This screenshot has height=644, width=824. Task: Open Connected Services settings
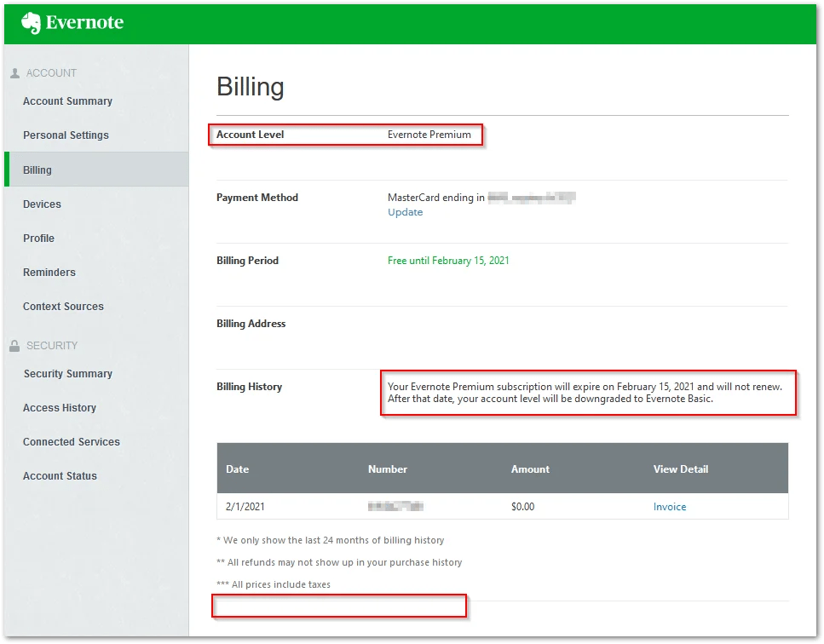pyautogui.click(x=72, y=442)
